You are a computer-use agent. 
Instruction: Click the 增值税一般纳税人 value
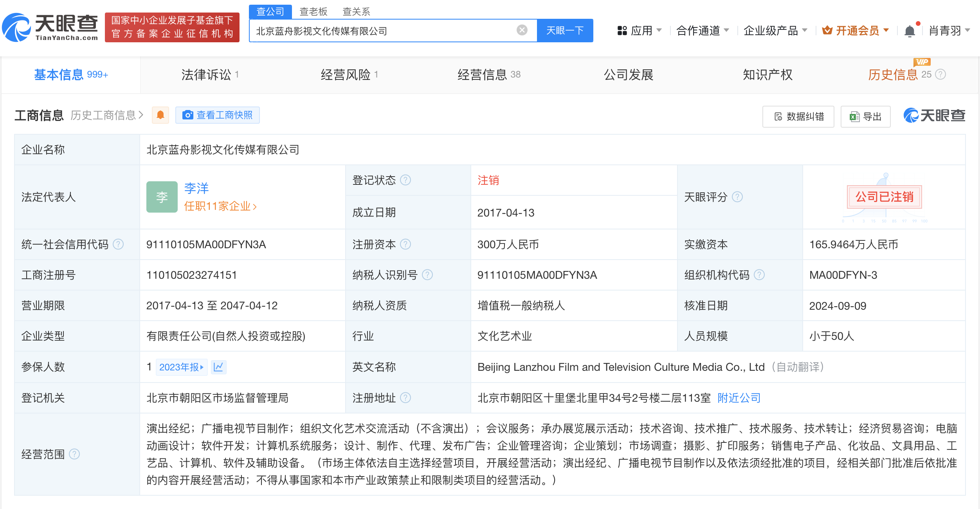pos(521,305)
